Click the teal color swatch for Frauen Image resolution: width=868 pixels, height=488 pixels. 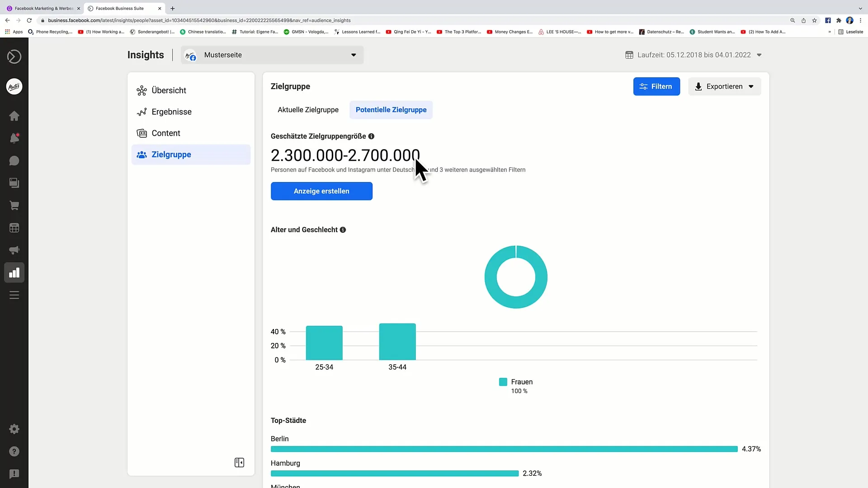[x=503, y=381]
